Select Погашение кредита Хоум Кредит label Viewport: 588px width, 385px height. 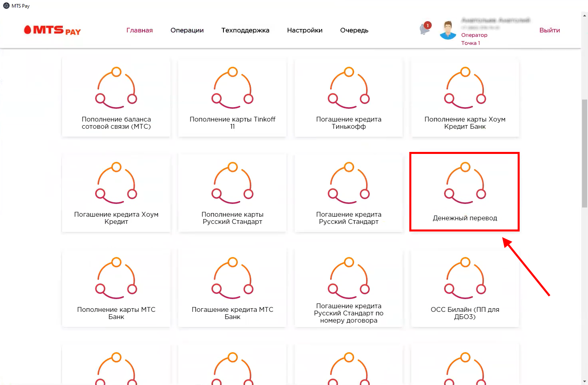point(116,218)
